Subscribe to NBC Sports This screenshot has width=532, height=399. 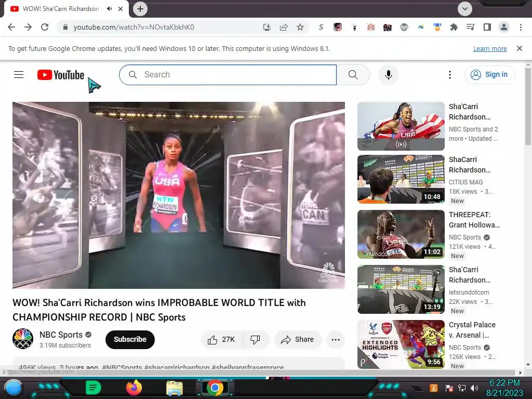click(130, 339)
